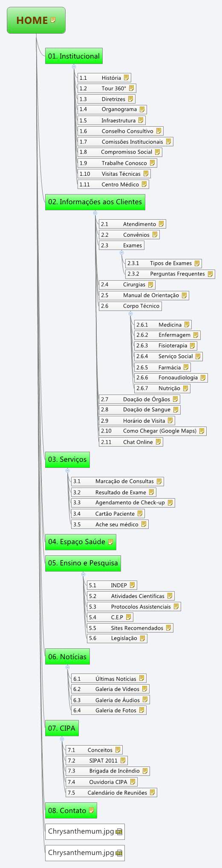The image size is (222, 868).
Task: Select the 5.1 INDEP subtopic
Action: (x=112, y=585)
